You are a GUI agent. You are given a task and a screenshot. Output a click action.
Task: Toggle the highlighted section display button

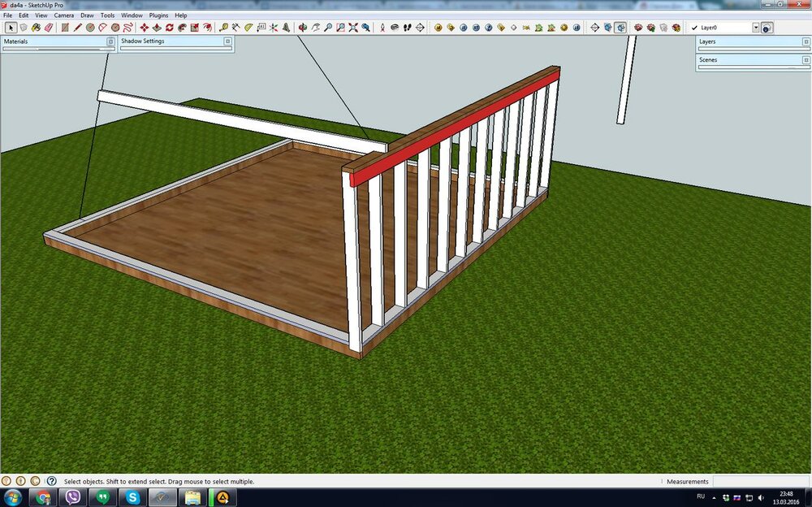coord(620,28)
